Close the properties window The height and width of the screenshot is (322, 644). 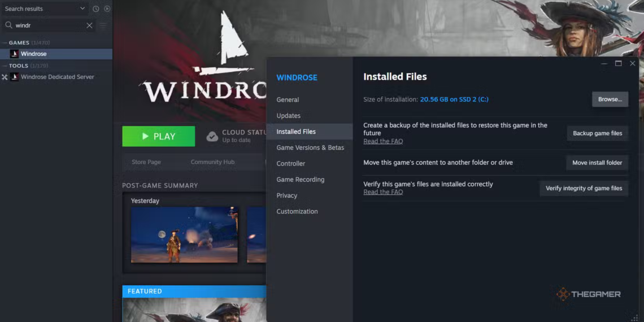[x=633, y=63]
